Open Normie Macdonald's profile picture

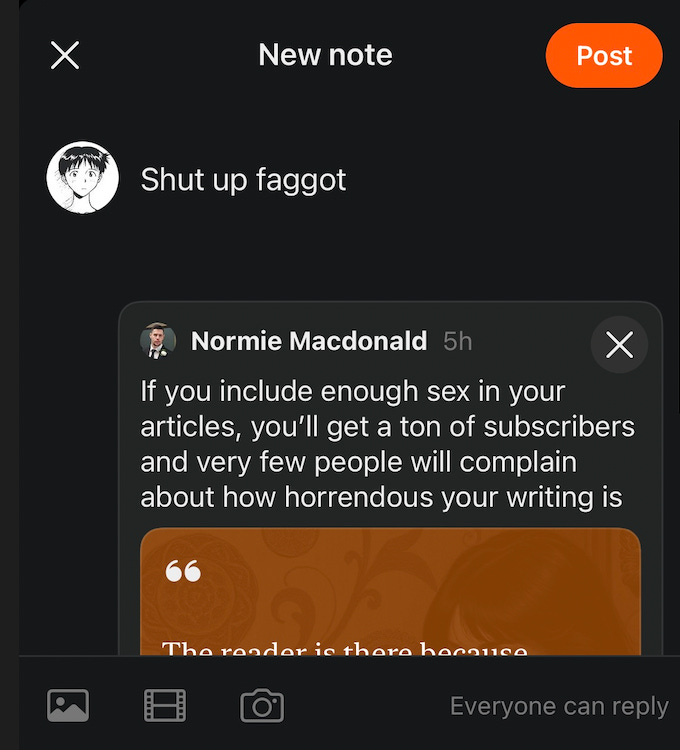158,341
